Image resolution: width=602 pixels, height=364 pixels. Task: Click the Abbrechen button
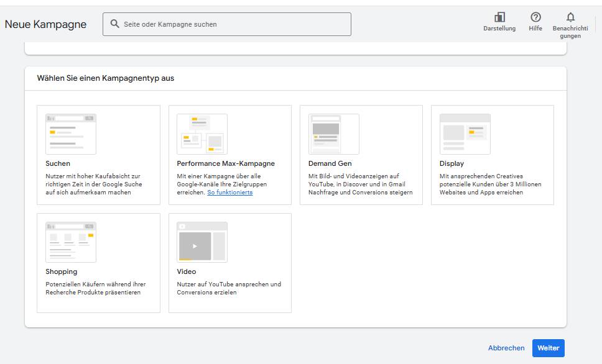pos(506,348)
